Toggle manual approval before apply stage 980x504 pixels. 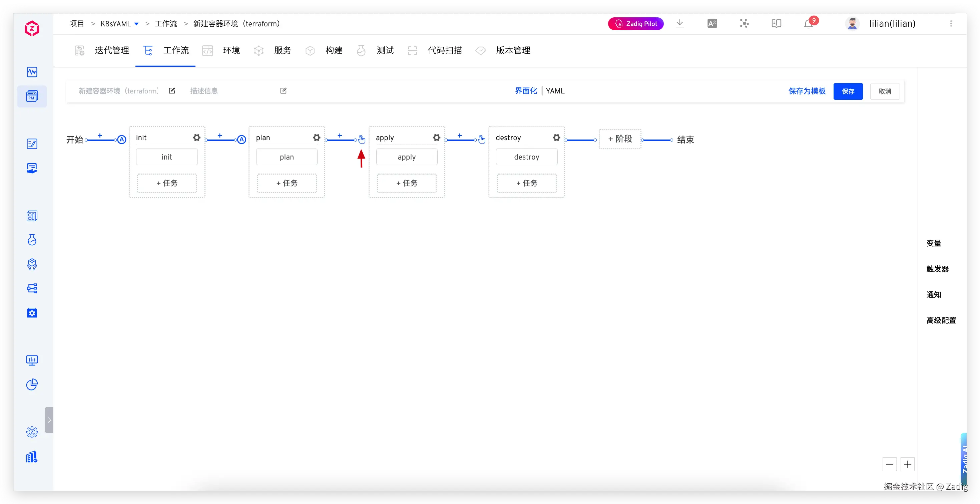click(362, 140)
